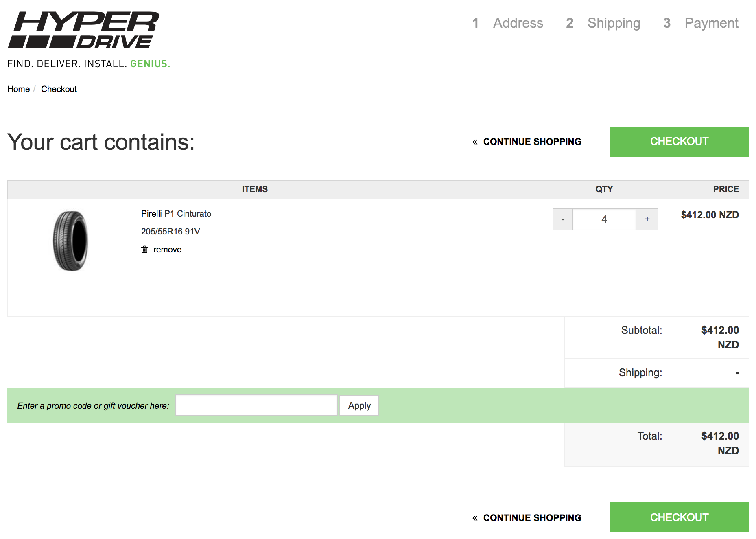Click the Total label
This screenshot has width=756, height=539.
650,436
